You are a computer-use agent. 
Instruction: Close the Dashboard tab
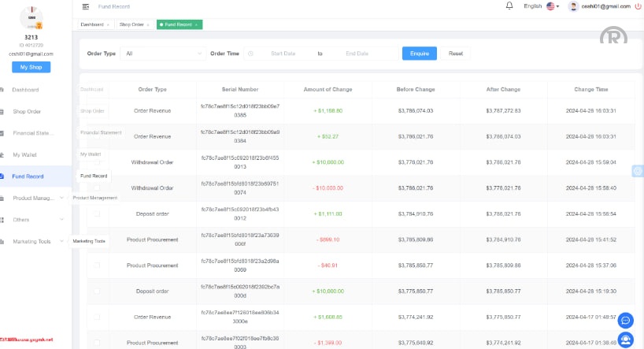[x=108, y=24]
